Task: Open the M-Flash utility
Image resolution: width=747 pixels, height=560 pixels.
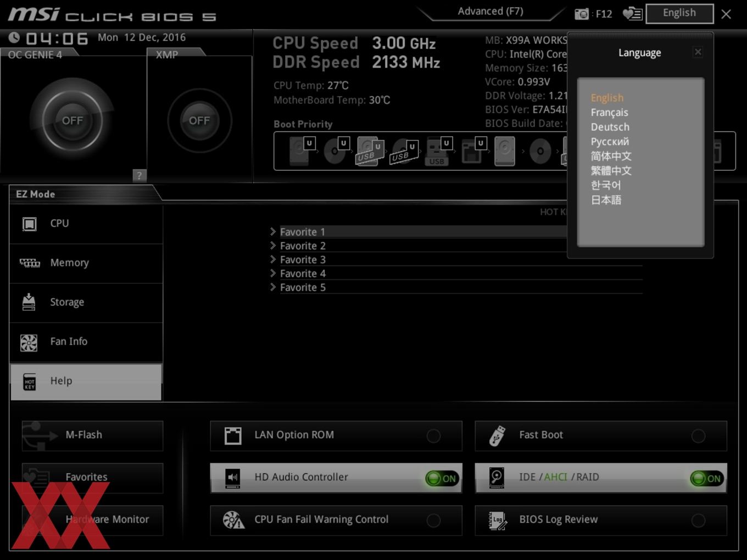Action: click(92, 435)
